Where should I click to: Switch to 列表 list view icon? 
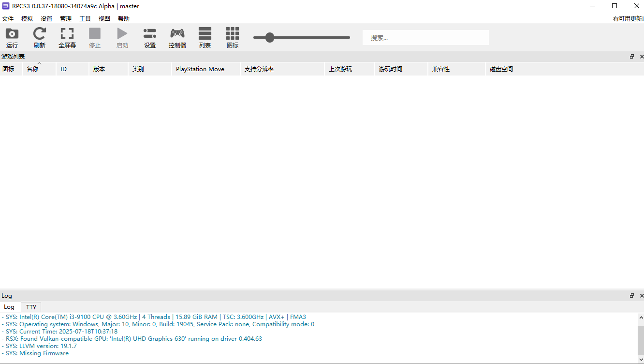pos(205,34)
